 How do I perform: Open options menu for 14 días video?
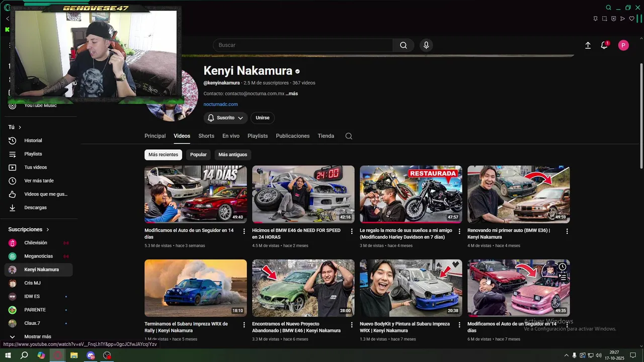point(244,231)
